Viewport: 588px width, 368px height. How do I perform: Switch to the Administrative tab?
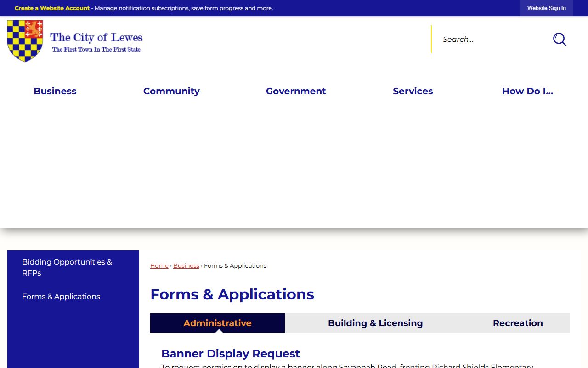pyautogui.click(x=217, y=323)
